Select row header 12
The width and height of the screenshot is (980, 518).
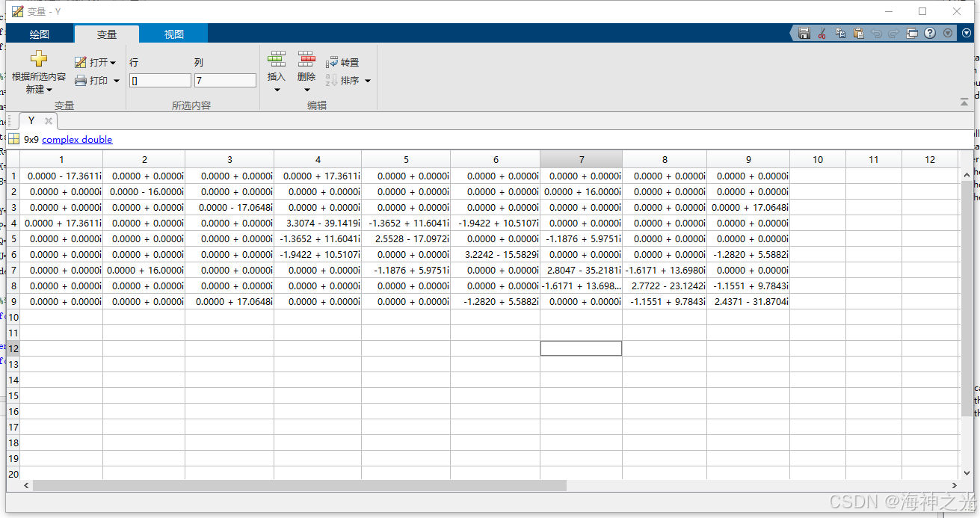pyautogui.click(x=13, y=348)
